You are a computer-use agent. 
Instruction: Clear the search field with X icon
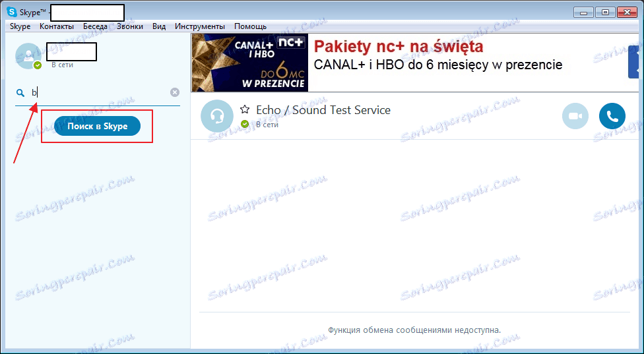click(x=175, y=92)
